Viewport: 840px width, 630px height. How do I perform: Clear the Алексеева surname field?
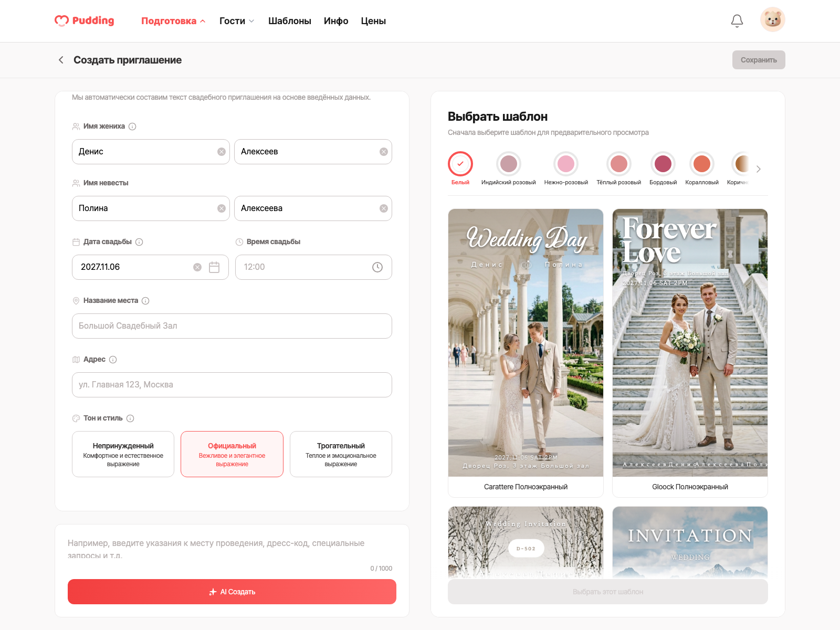click(x=384, y=208)
